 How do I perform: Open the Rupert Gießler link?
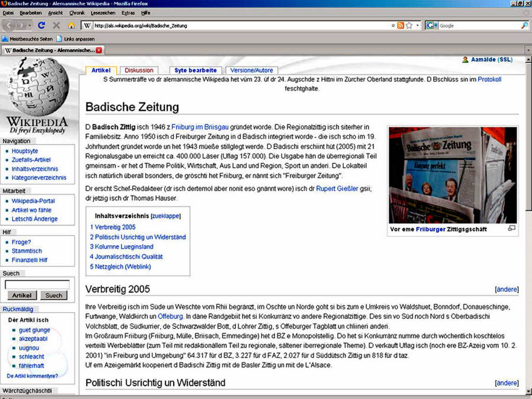coord(337,189)
